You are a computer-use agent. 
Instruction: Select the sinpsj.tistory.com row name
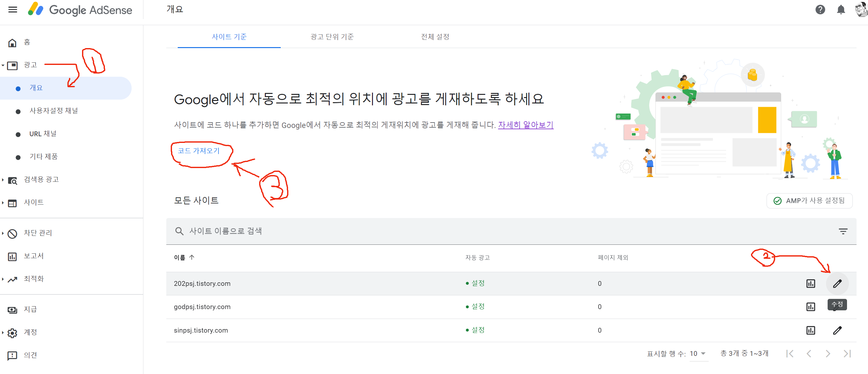pos(201,331)
